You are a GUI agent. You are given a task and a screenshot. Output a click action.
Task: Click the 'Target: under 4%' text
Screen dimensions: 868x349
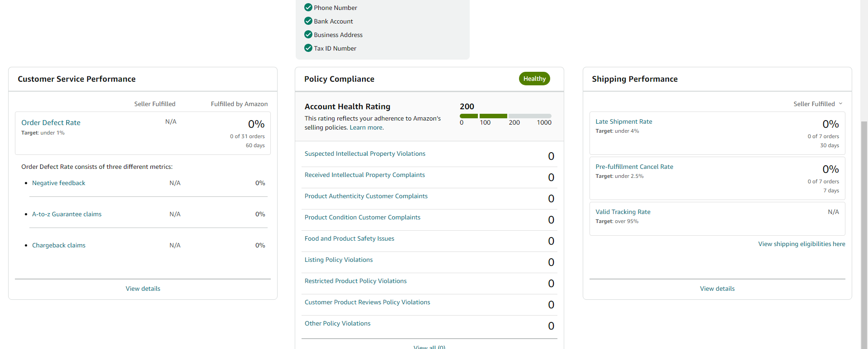[x=617, y=131]
